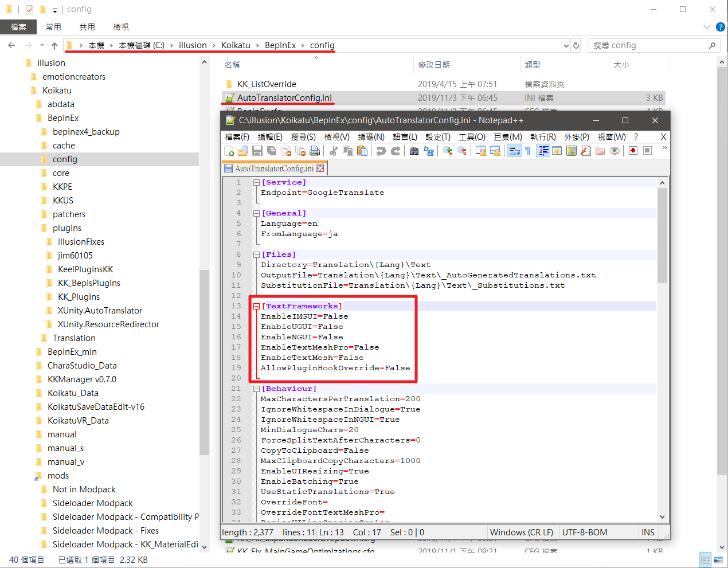Viewport: 728px width, 568px height.
Task: Click the Close file toolbar icon
Action: [286, 151]
